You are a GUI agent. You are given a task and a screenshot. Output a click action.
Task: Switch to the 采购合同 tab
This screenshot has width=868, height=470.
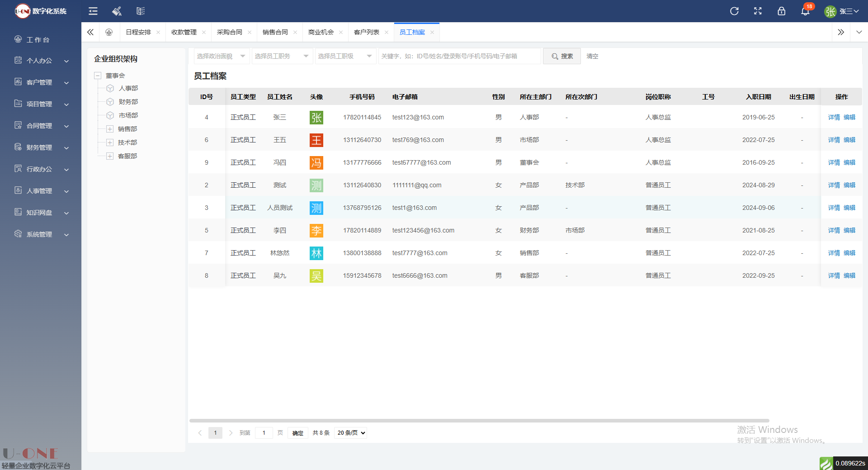[x=230, y=32]
